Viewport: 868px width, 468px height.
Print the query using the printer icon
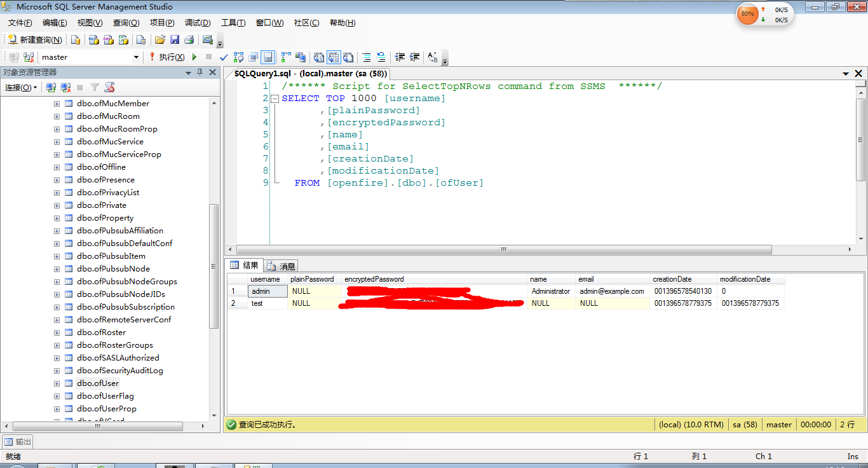(x=189, y=39)
